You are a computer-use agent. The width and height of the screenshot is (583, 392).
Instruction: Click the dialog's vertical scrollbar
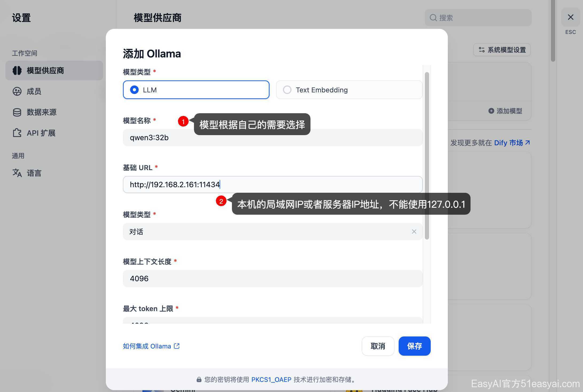click(427, 156)
